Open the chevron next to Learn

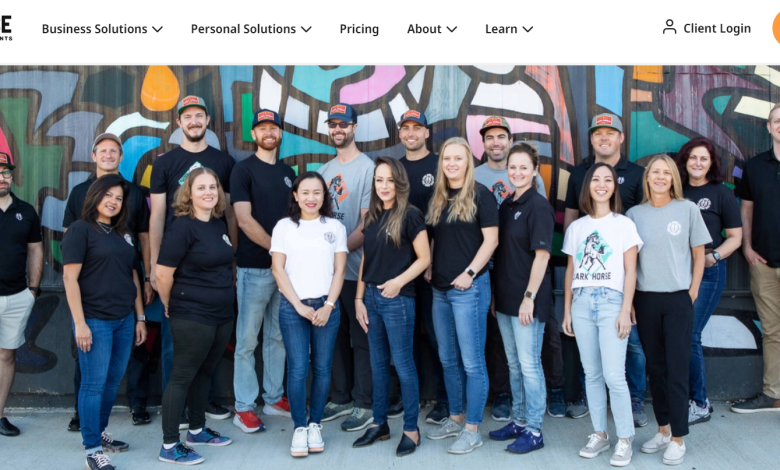coord(528,29)
